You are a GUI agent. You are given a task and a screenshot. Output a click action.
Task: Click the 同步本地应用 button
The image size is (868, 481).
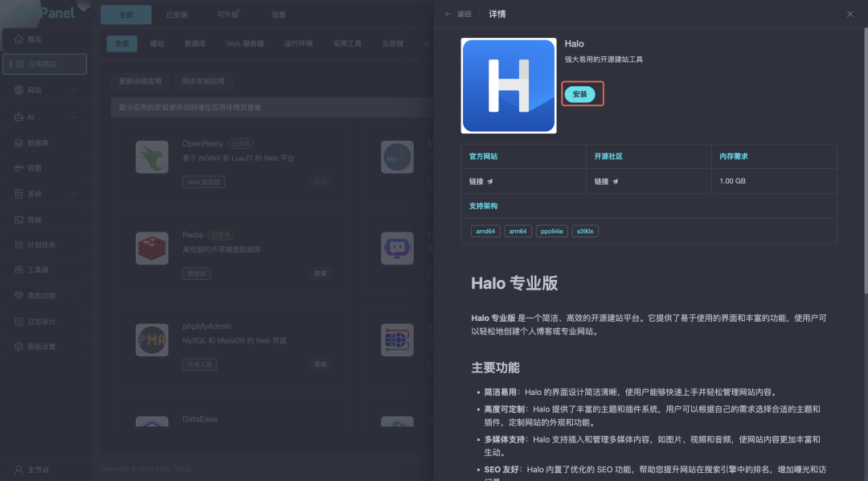[x=203, y=81]
